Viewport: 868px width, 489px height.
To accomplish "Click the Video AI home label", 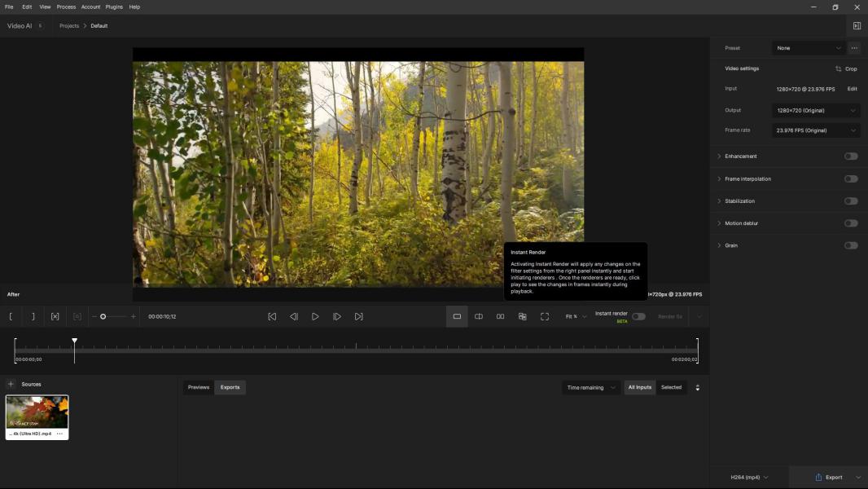I will click(20, 26).
